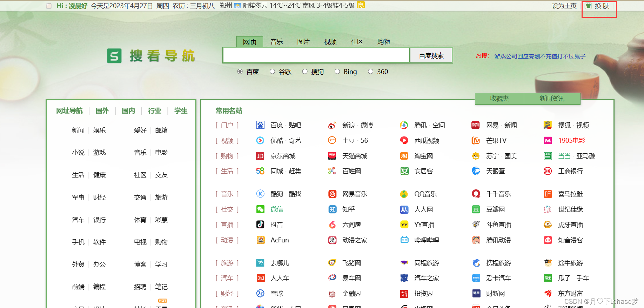Click the Xueqiu snowball icon

tap(260, 293)
